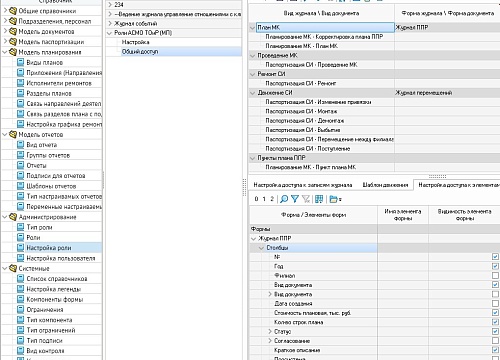Enable visibility checkbox for Дата создания
This screenshot has height=360, width=500.
(495, 303)
